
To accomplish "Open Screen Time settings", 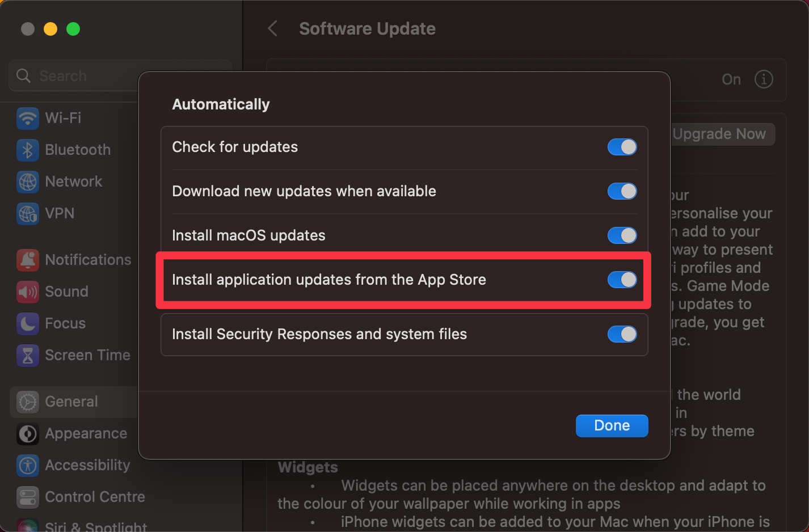I will tap(27, 355).
